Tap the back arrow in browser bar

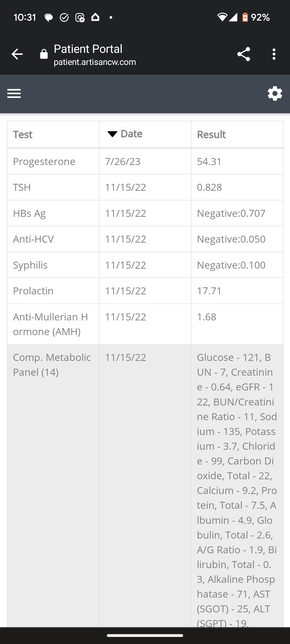tap(17, 54)
